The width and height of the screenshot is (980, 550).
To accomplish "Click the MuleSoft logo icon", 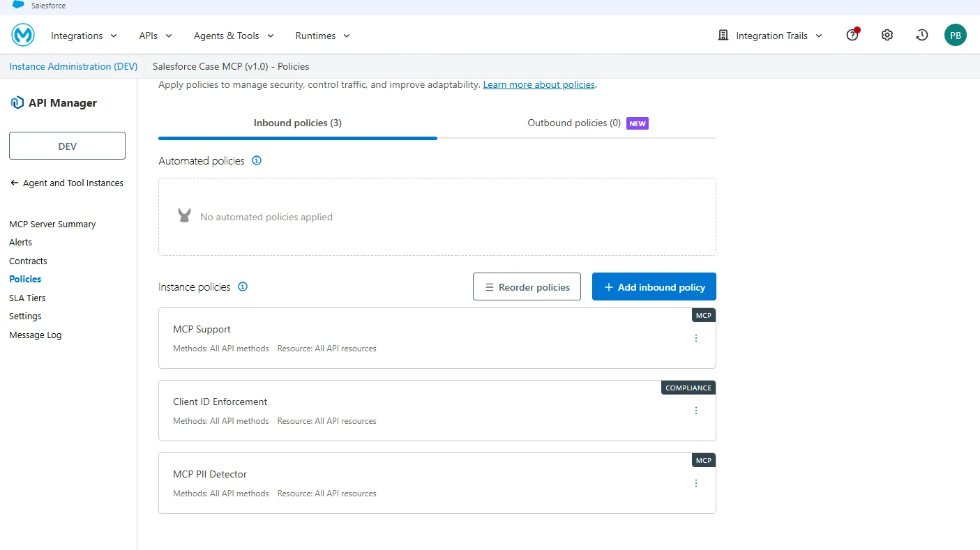I will pos(23,35).
